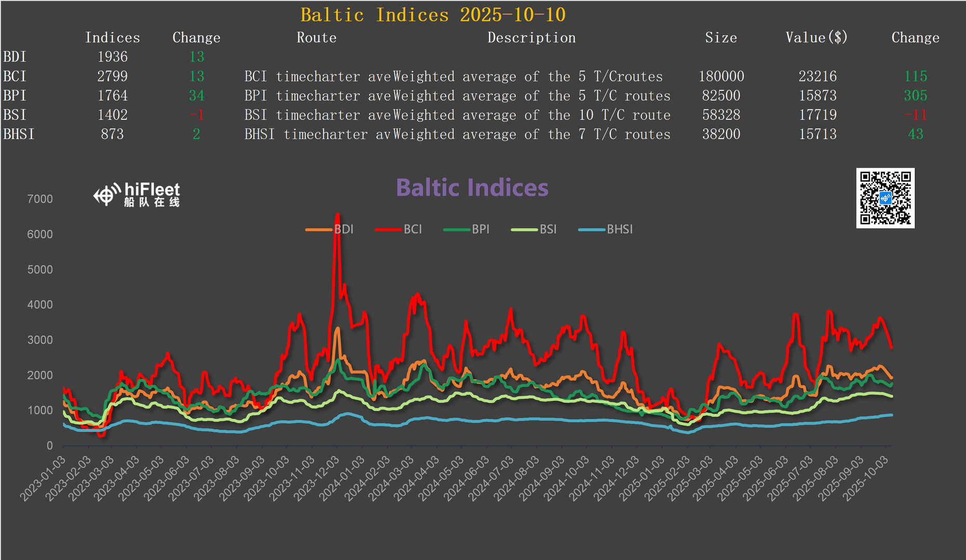Click the Size column header
Screen dimensions: 966x560
[720, 38]
